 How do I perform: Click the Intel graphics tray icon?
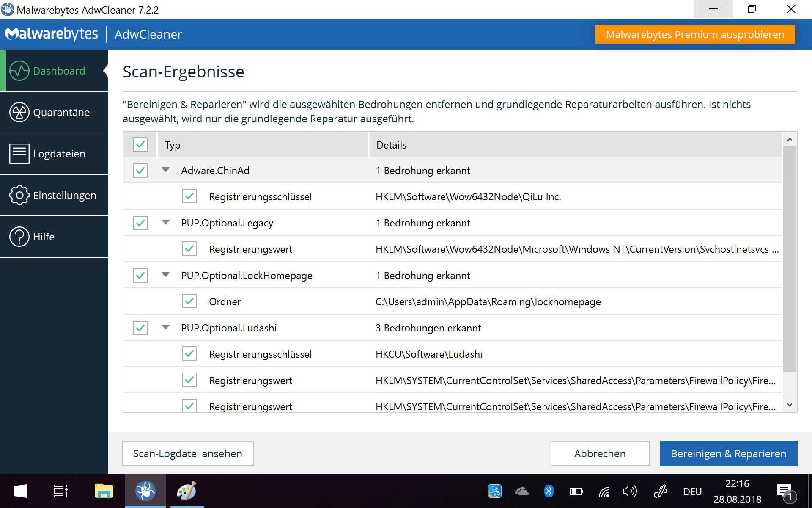[495, 491]
